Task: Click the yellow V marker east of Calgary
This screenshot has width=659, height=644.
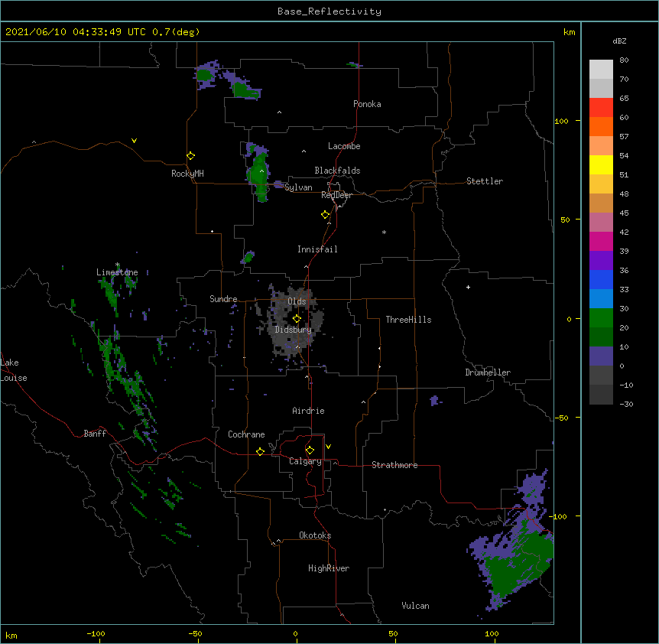Action: (x=328, y=447)
